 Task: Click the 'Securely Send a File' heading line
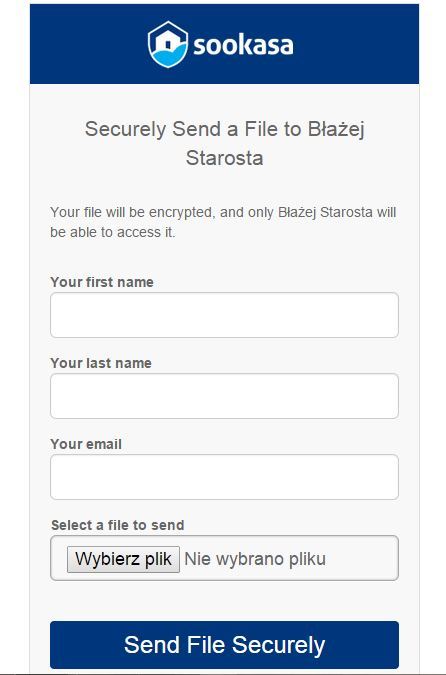(224, 129)
